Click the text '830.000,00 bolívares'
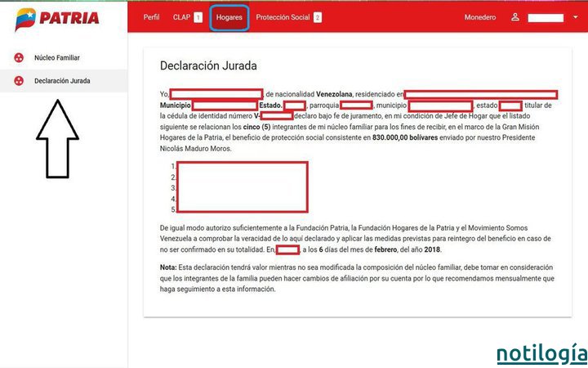 point(405,138)
